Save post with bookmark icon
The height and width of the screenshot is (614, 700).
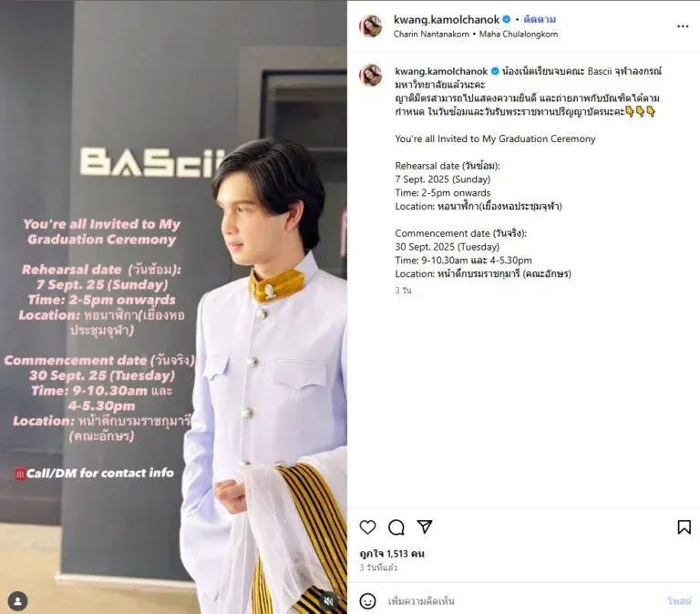point(684,527)
